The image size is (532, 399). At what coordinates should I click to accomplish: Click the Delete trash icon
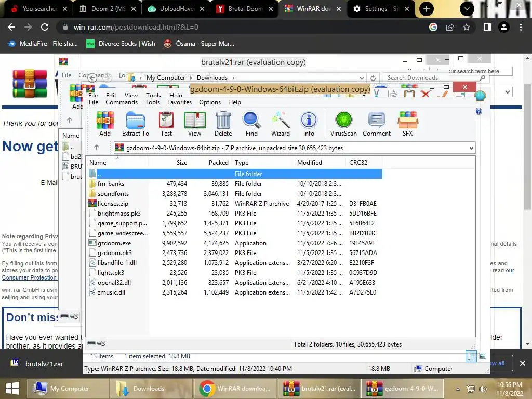pyautogui.click(x=223, y=124)
